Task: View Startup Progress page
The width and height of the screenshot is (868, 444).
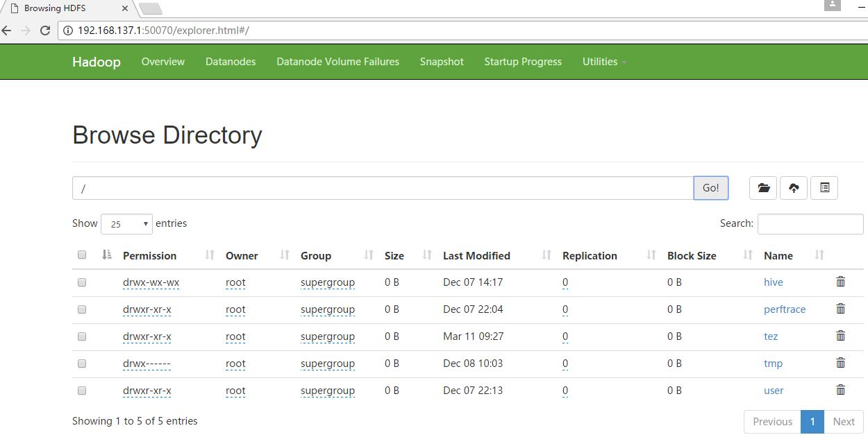Action: coord(523,62)
